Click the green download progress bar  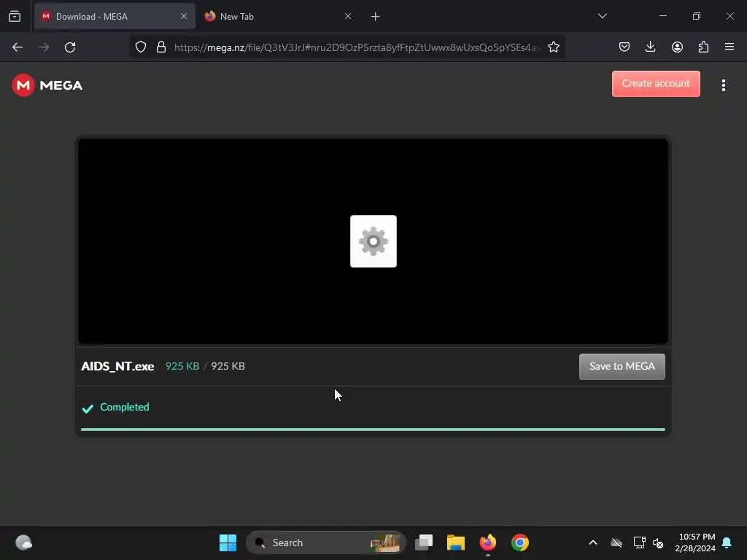[373, 429]
